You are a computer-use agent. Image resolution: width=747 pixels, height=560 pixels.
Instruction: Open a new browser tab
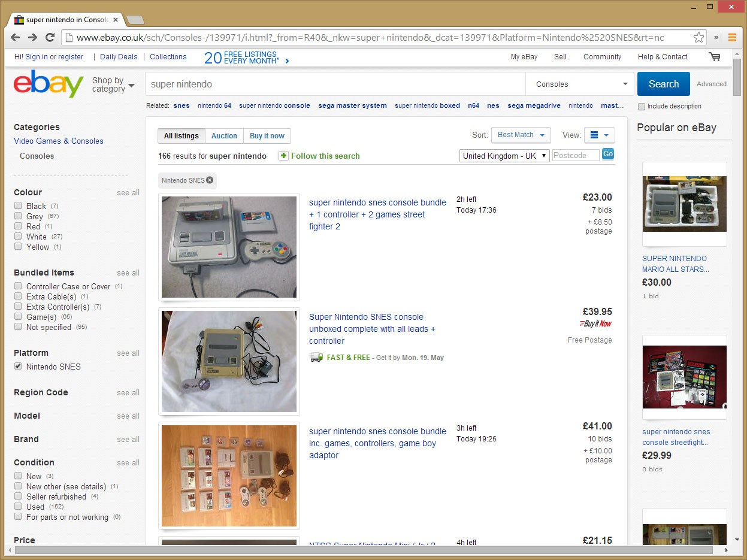[135, 20]
